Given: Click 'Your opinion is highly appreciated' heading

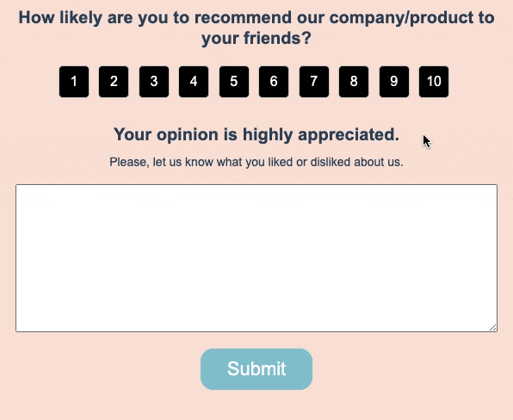Looking at the screenshot, I should point(256,134).
